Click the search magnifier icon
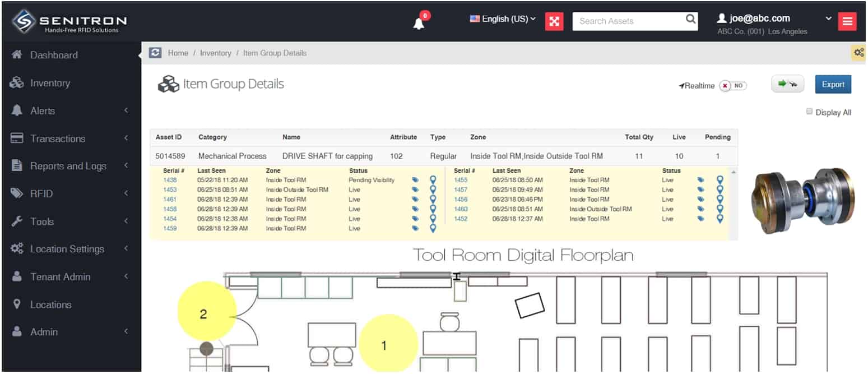Screen dimensions: 868x374 click(x=691, y=20)
